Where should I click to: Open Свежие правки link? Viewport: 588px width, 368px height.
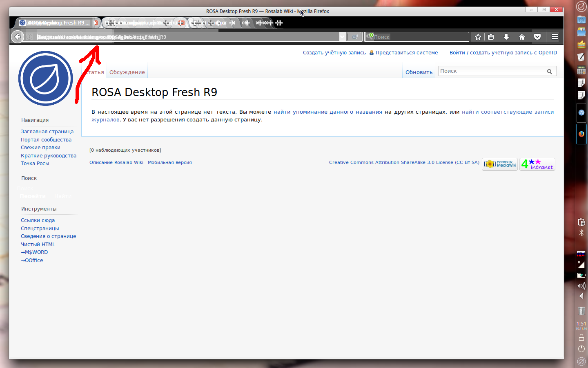pos(40,148)
